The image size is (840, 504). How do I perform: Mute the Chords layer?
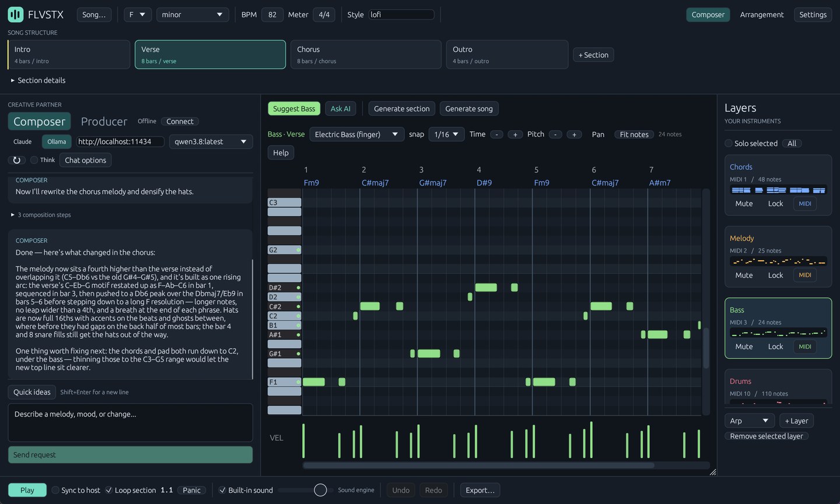click(x=744, y=204)
